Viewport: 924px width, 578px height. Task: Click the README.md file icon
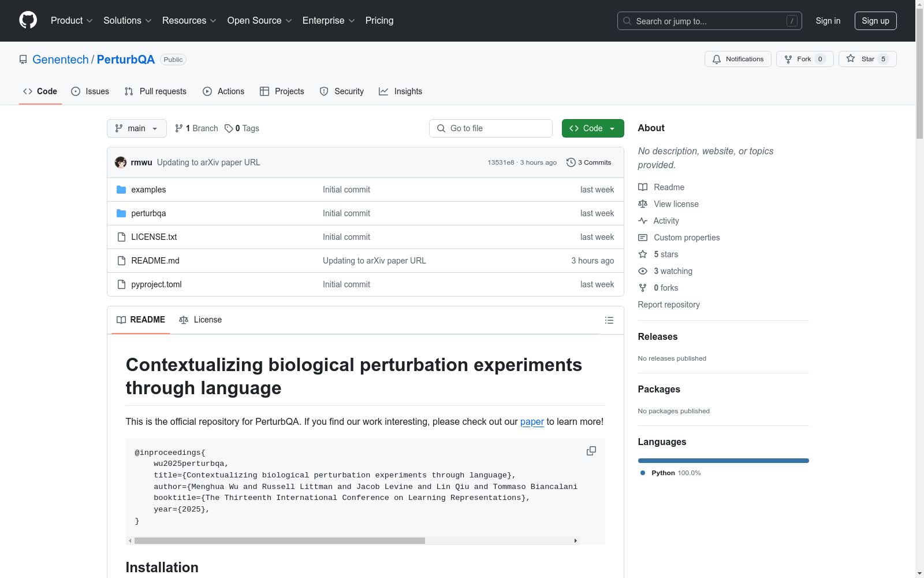[x=121, y=261]
